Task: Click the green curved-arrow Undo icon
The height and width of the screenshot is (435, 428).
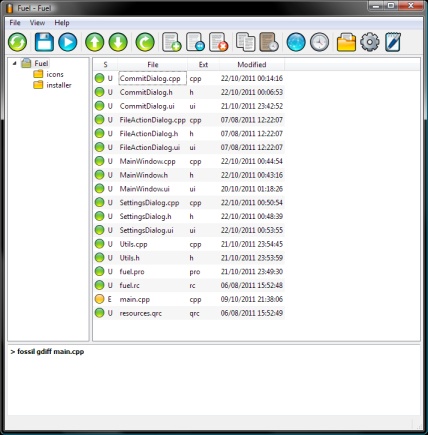Action: (145, 42)
